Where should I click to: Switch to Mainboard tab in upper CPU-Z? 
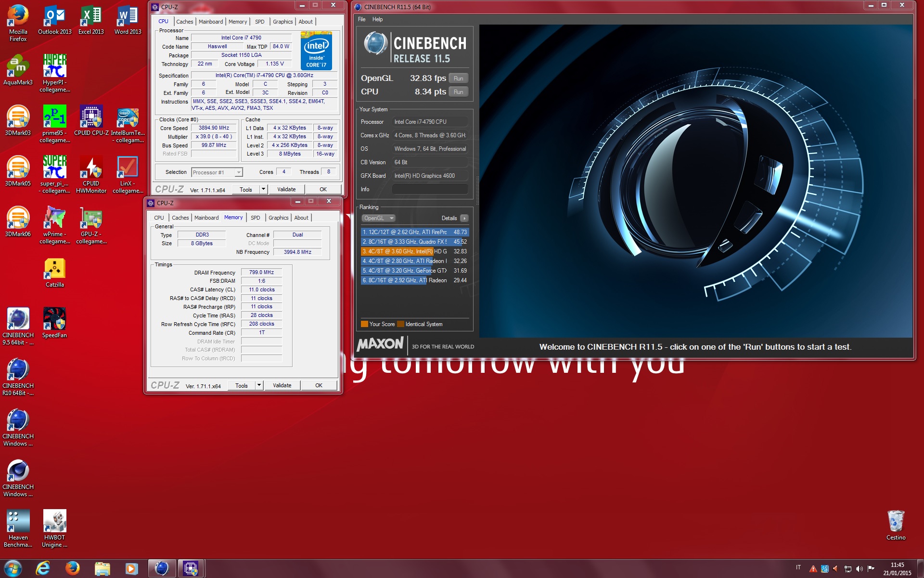click(211, 22)
